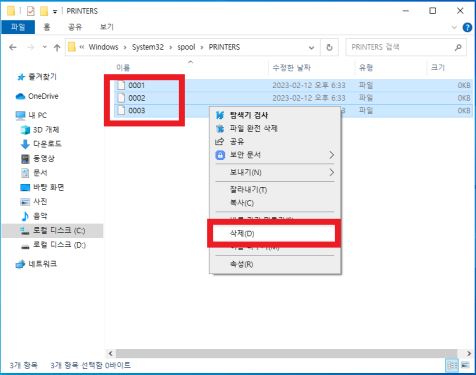Click the search magnifier icon
Screen dimensions: 476x375
tap(458, 47)
